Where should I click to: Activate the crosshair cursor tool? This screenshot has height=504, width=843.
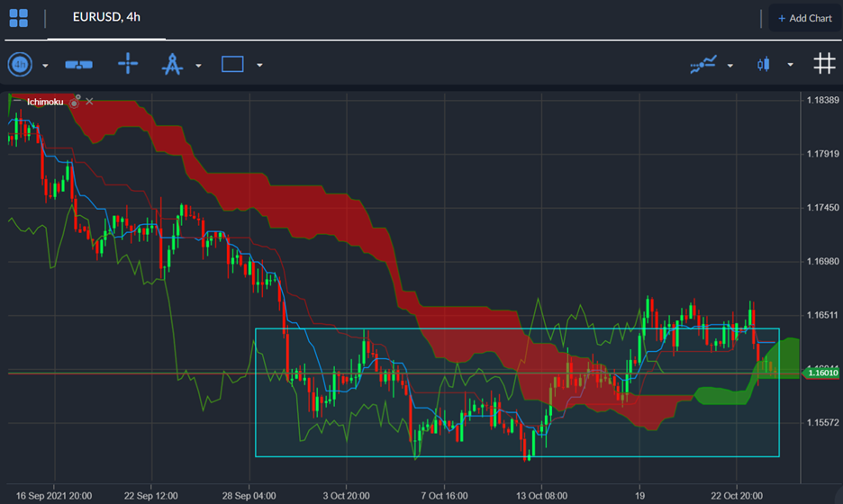coord(128,63)
